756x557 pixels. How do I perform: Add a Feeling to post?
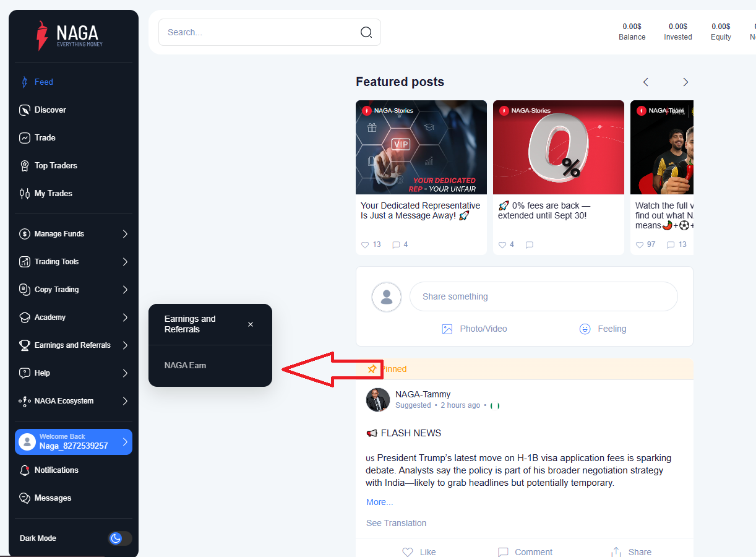[603, 329]
